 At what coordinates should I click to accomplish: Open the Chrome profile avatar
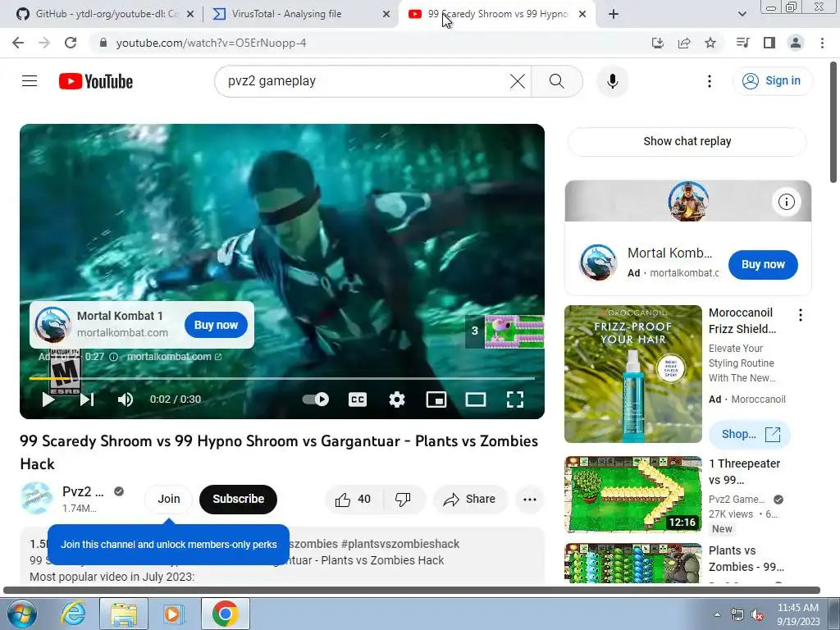point(796,43)
